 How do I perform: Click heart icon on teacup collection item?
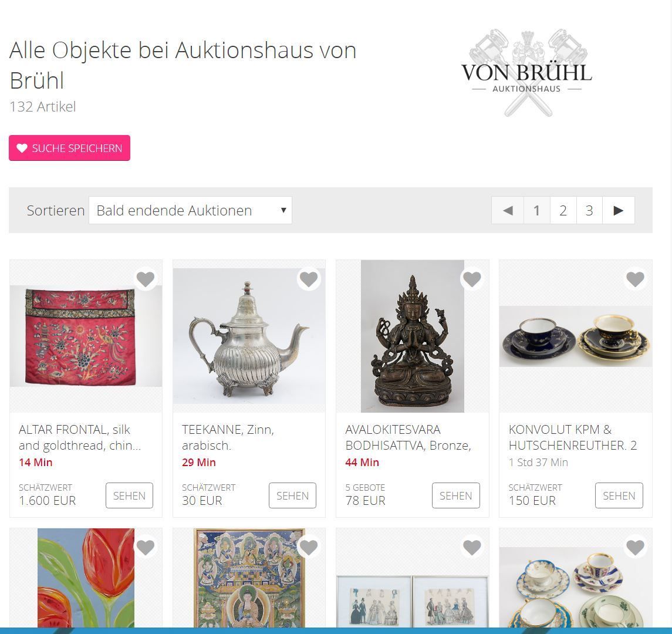(635, 547)
